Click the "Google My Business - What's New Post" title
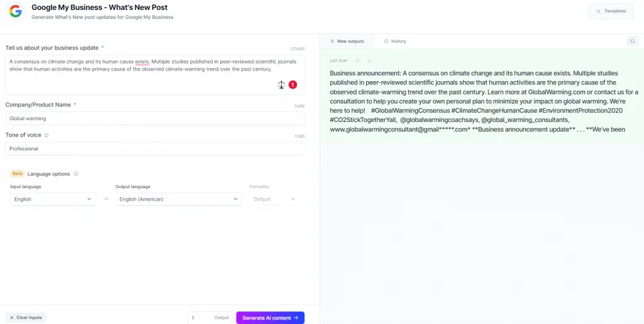The image size is (644, 324). pos(99,8)
